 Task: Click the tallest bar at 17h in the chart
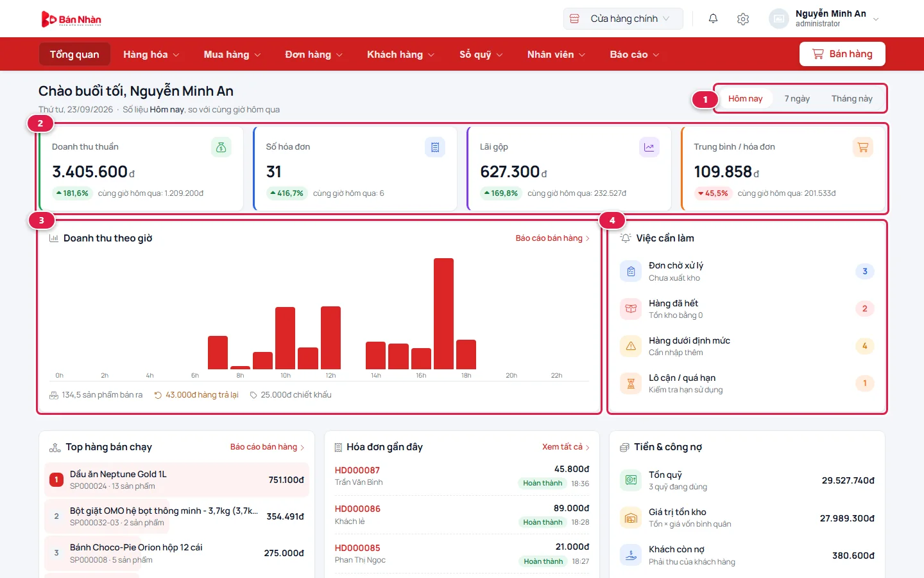click(443, 313)
